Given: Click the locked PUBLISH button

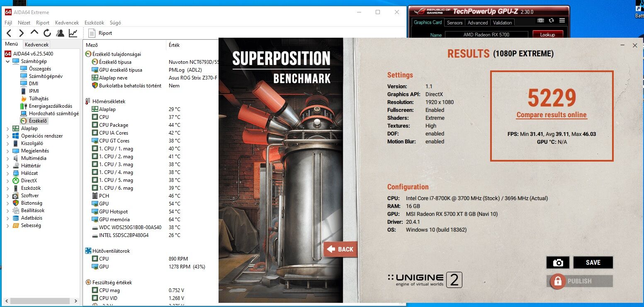Looking at the screenshot, I should 580,281.
